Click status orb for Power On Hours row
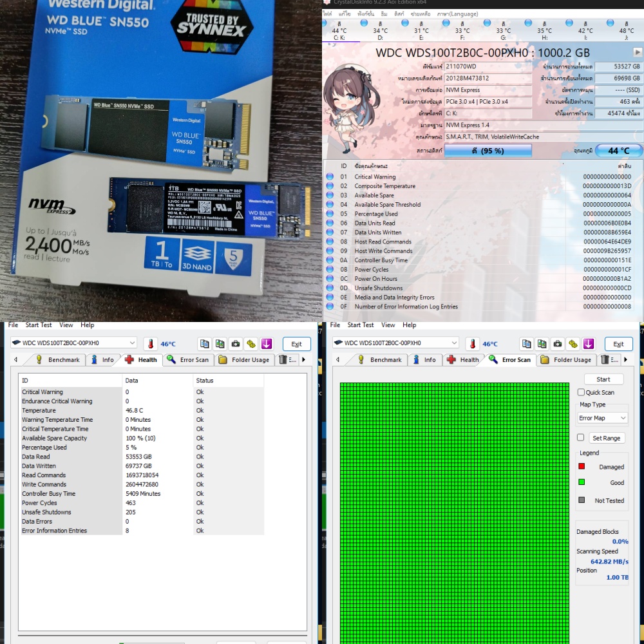This screenshot has height=644, width=644. point(330,278)
